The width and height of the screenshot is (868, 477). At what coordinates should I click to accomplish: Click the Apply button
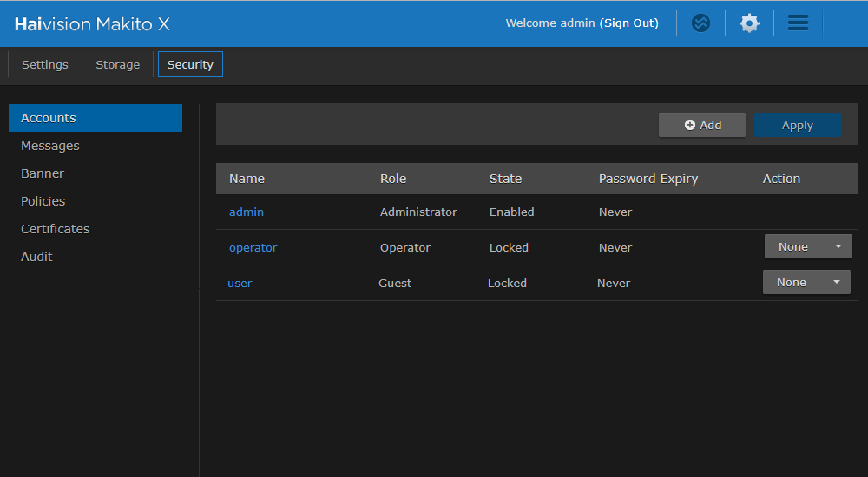click(x=797, y=125)
